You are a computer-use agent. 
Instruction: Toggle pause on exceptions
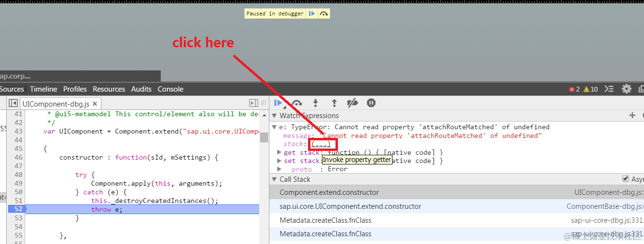[x=371, y=103]
